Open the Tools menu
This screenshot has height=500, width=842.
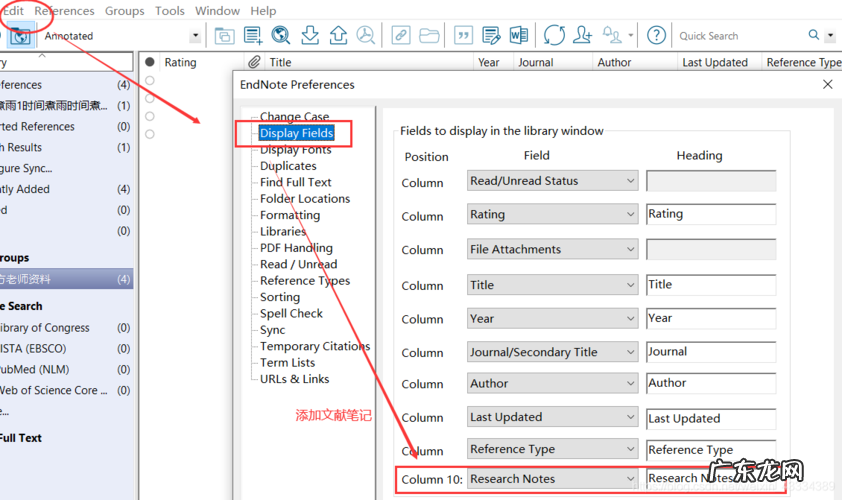[x=170, y=11]
